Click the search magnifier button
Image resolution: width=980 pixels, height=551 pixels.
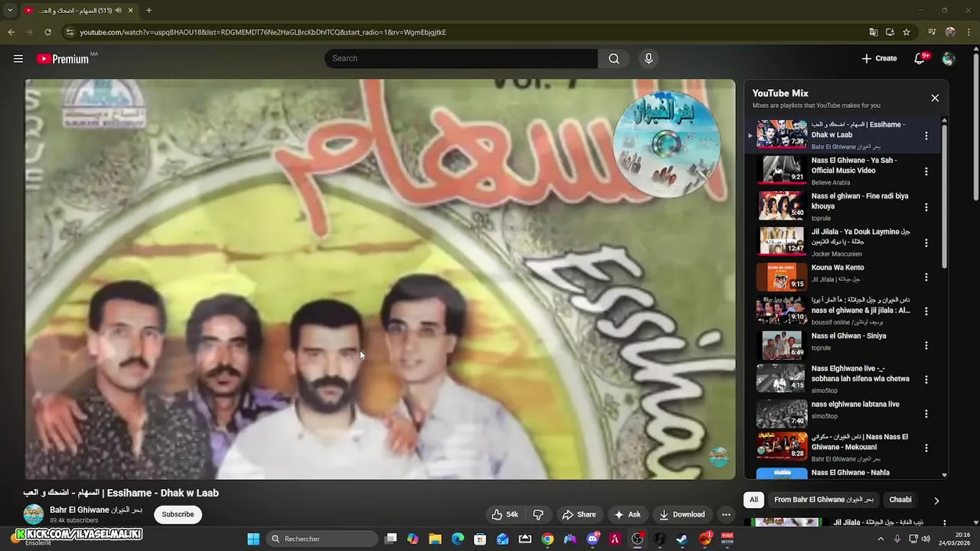tap(614, 59)
